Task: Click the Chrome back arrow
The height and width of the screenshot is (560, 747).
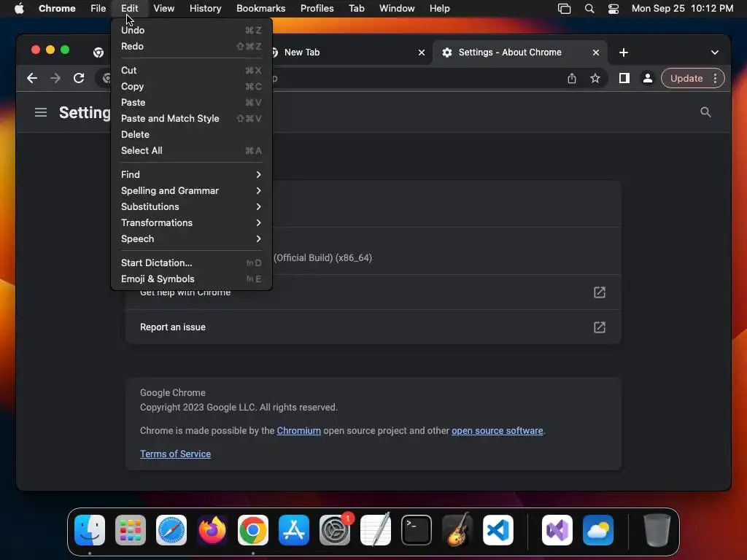Action: coord(32,78)
